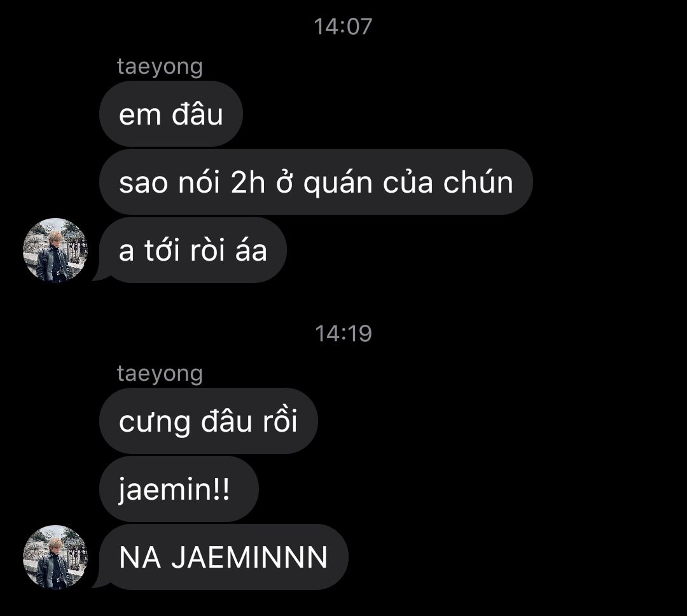The image size is (687, 616).
Task: Tap the 'jaemin!!' message bubble
Action: pos(179,489)
